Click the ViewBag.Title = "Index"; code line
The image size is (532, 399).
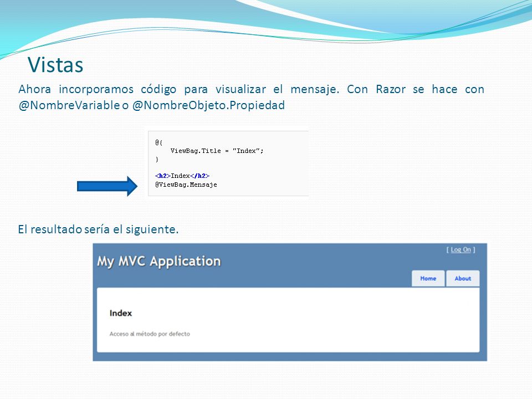(x=217, y=151)
